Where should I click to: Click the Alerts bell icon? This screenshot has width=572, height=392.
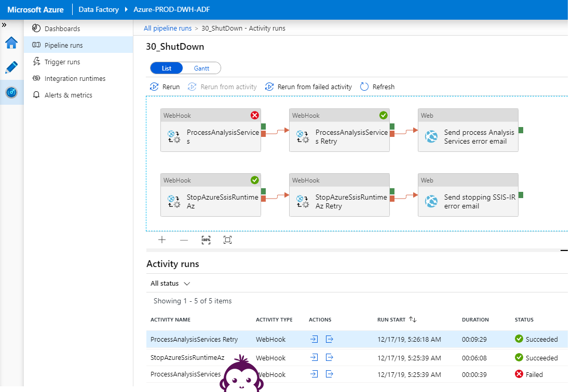[x=36, y=95]
